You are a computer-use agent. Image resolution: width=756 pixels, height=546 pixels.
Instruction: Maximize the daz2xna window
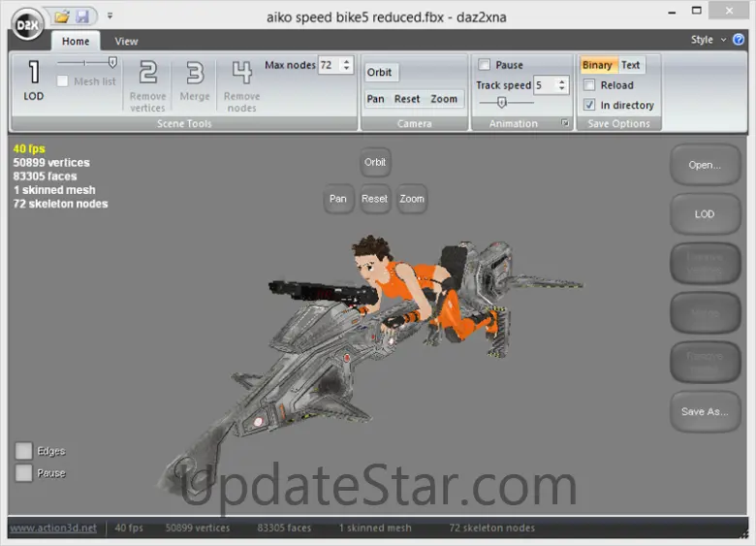pos(696,11)
